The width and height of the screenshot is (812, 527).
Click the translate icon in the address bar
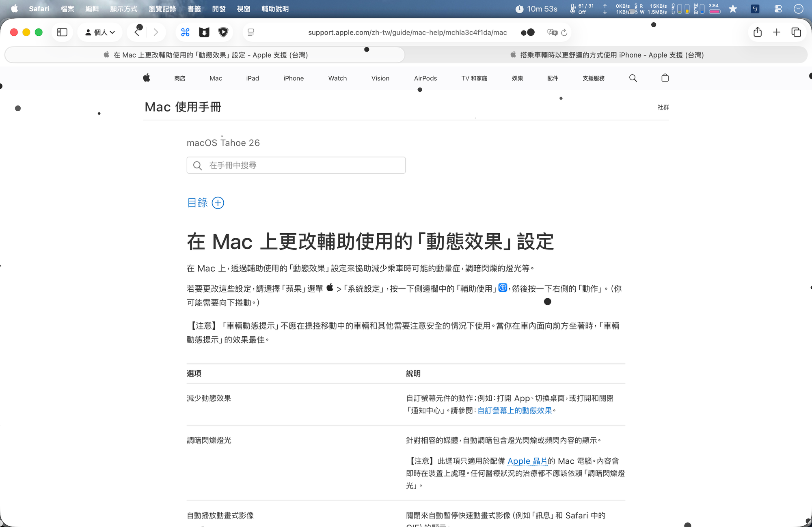pos(552,32)
